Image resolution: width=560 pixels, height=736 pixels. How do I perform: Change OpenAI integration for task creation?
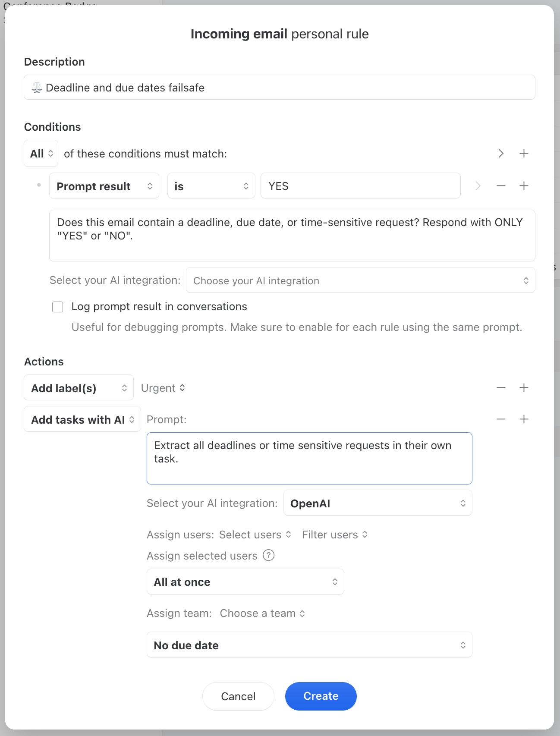pos(378,503)
